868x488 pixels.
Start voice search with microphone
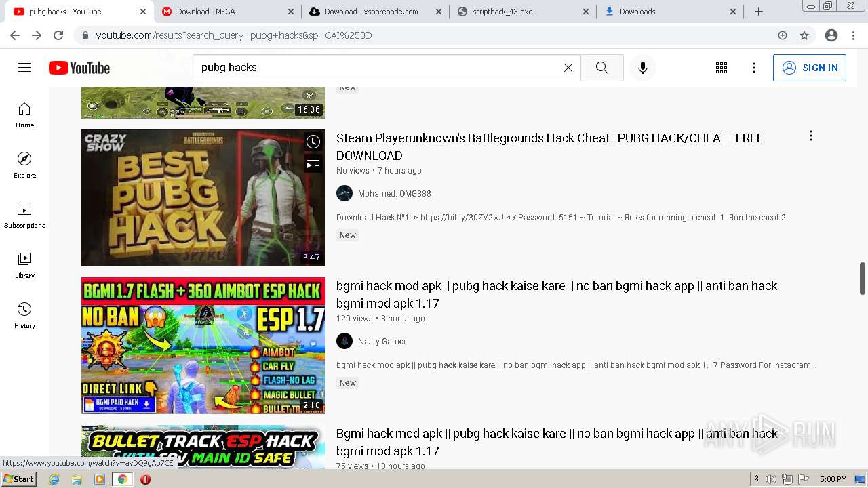point(643,68)
